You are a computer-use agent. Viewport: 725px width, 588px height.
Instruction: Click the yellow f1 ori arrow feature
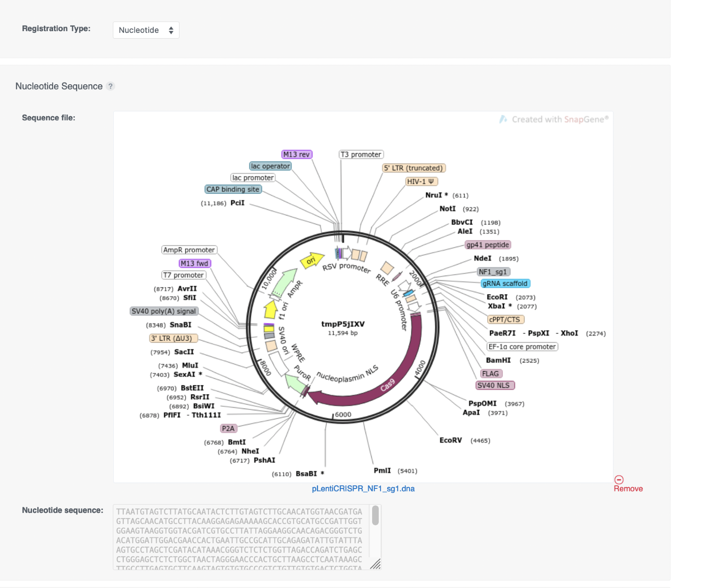coord(270,309)
